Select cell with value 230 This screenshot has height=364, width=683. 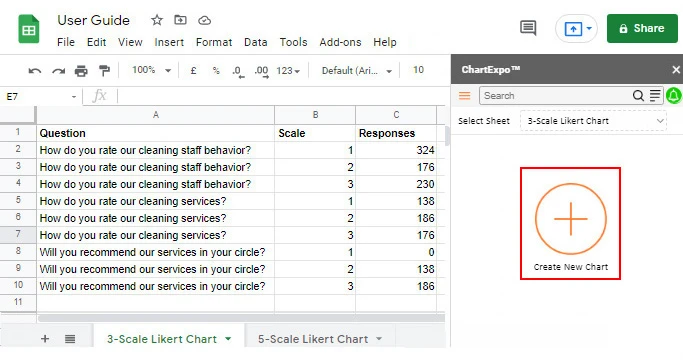coord(396,184)
